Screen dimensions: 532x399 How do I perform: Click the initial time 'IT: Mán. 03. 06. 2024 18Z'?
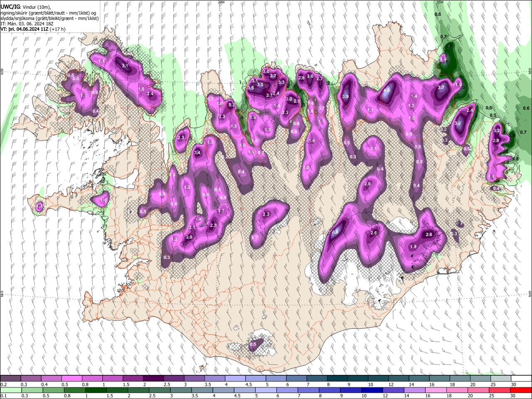click(x=27, y=24)
